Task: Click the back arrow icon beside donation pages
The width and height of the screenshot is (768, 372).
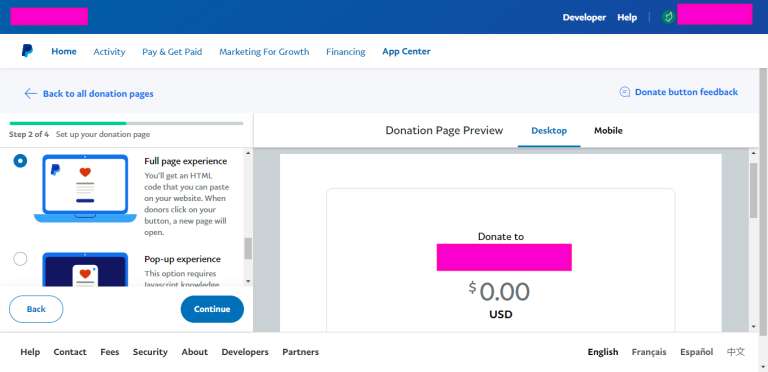Action: pyautogui.click(x=30, y=93)
